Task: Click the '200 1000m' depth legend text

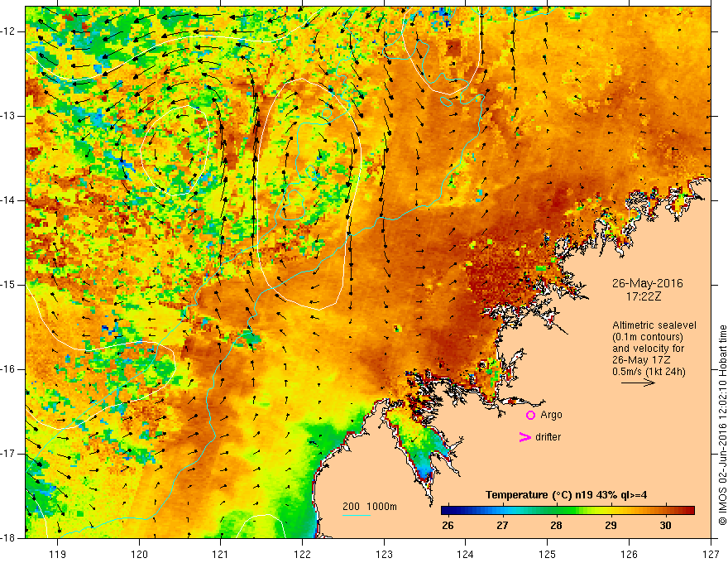Action: tap(370, 507)
